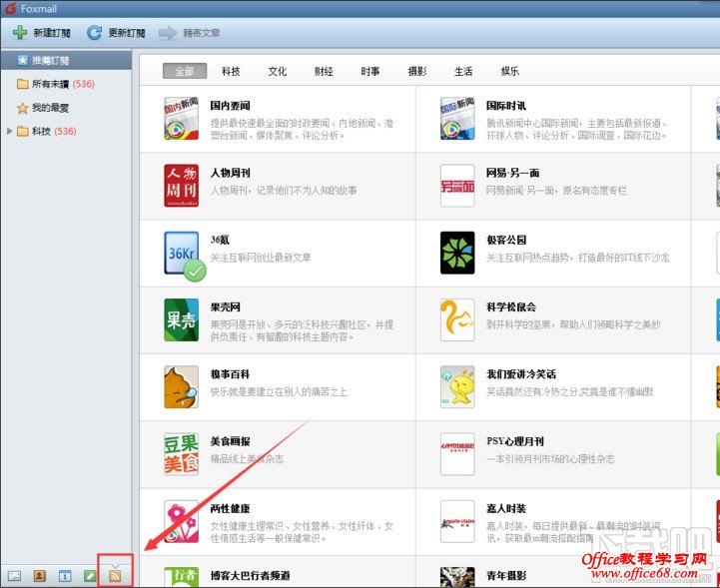
Task: Open the Mail view envelope icon
Action: (x=15, y=575)
